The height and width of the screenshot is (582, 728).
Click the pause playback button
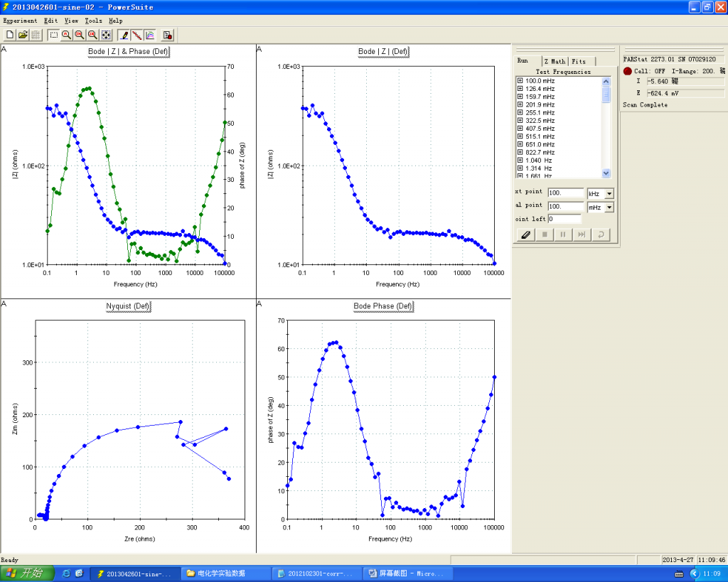pyautogui.click(x=563, y=235)
